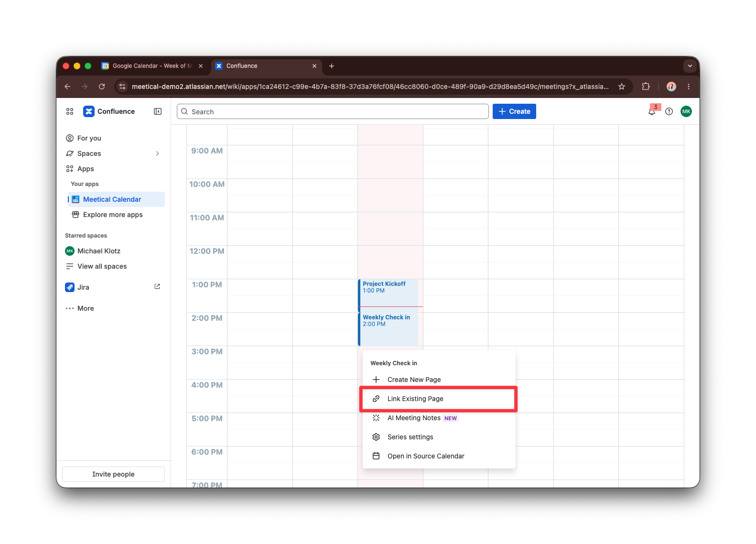This screenshot has width=756, height=544.
Task: Bookmark this page with the star icon
Action: (x=622, y=87)
